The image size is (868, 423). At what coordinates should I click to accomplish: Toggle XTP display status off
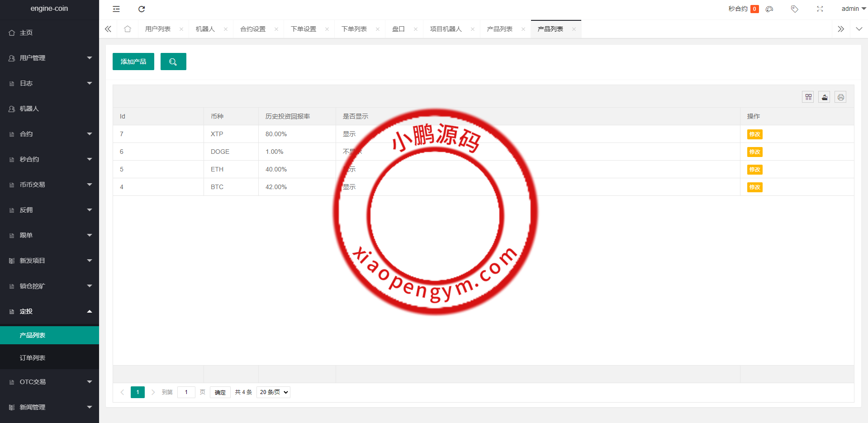point(349,134)
